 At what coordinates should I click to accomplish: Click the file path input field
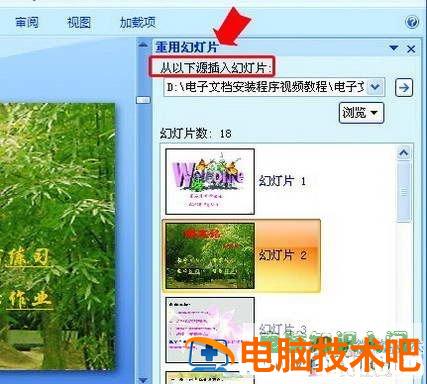266,87
